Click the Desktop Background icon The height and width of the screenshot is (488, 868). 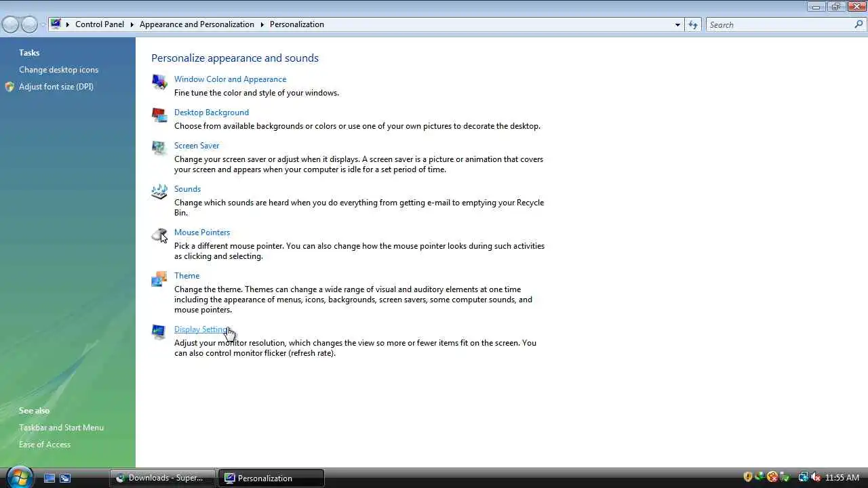tap(159, 115)
